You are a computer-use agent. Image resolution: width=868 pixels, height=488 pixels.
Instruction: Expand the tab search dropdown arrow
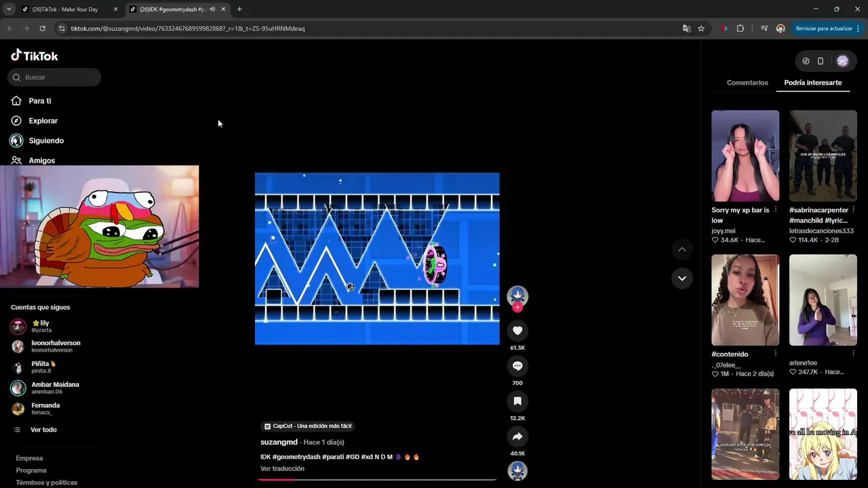pos(9,9)
